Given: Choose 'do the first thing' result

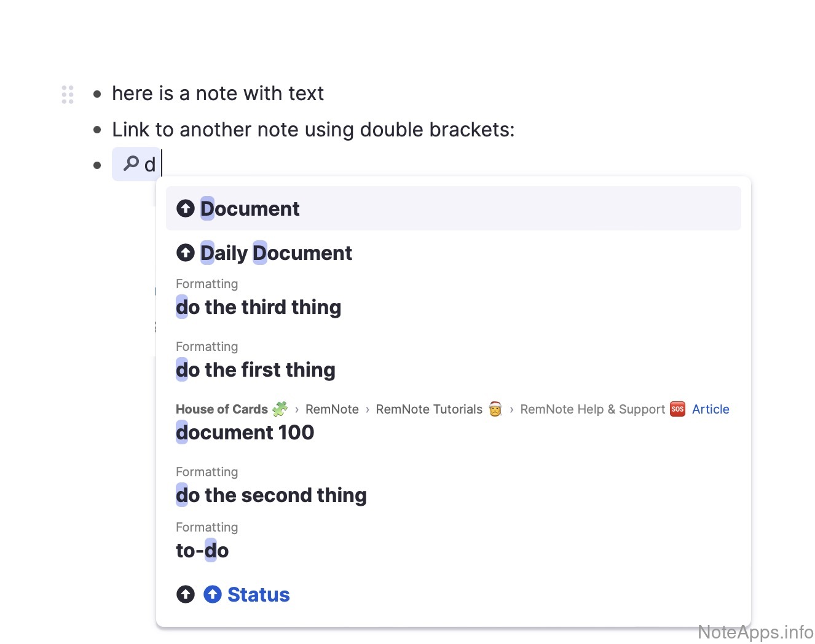Looking at the screenshot, I should click(x=256, y=370).
